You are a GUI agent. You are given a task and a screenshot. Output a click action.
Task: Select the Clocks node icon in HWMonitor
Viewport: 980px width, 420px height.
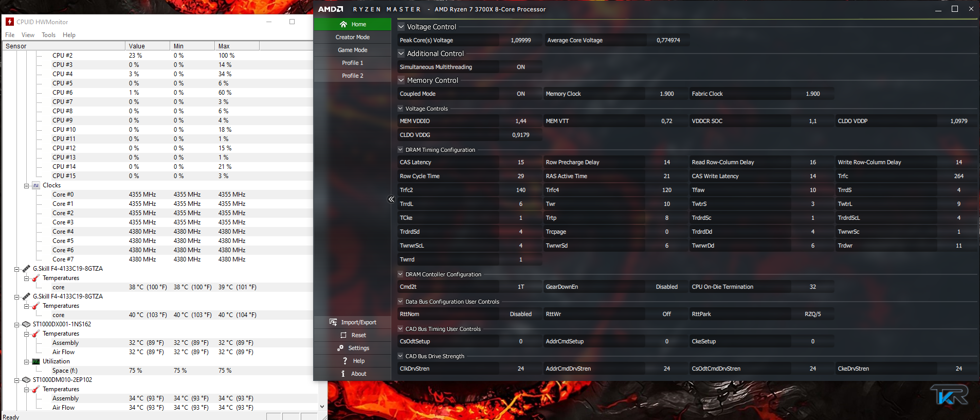click(x=36, y=185)
